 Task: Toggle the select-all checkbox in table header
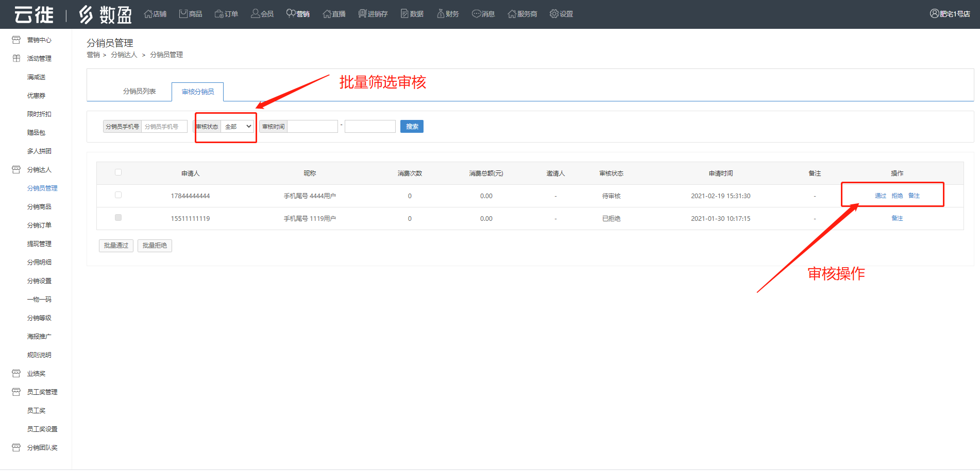119,172
